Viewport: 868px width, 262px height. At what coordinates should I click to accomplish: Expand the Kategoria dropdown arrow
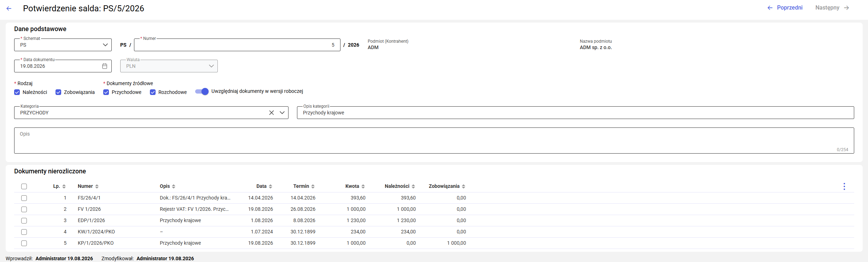[x=282, y=113]
